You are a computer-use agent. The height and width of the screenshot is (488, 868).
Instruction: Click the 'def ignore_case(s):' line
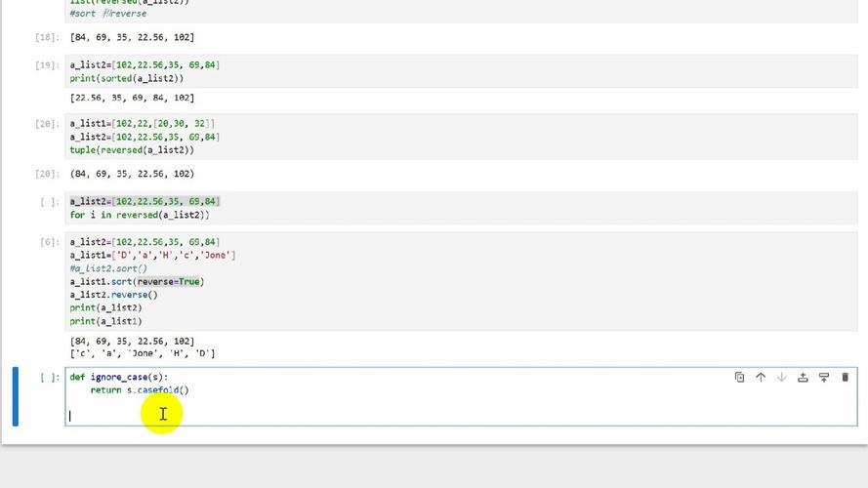(x=119, y=377)
